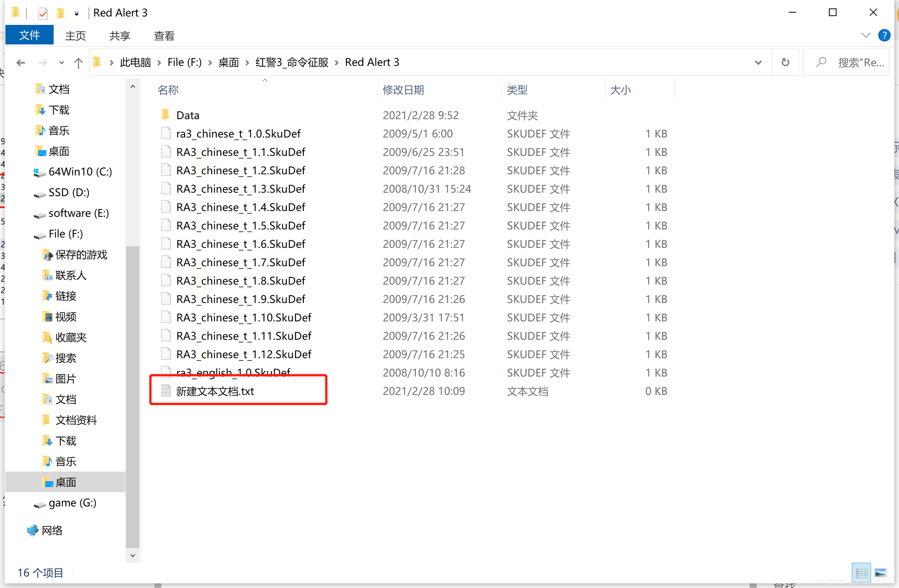Select the ra3_english_1.0.SkuDef file
This screenshot has width=899, height=588.
233,372
